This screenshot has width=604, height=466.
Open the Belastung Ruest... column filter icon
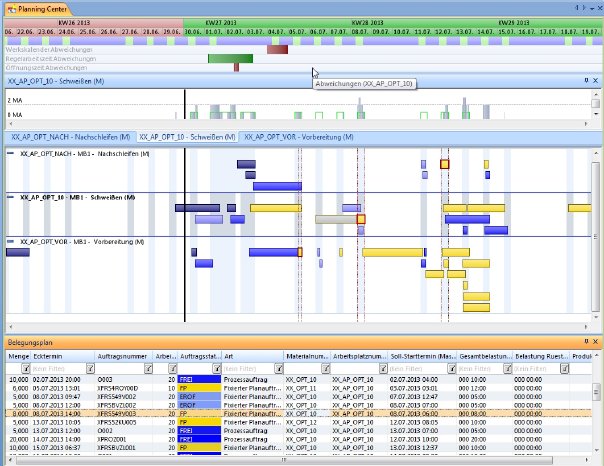tap(564, 369)
